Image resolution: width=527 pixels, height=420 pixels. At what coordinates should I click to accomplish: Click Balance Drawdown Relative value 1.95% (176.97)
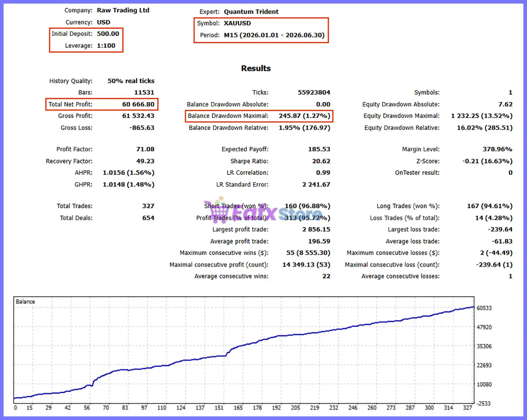point(304,128)
